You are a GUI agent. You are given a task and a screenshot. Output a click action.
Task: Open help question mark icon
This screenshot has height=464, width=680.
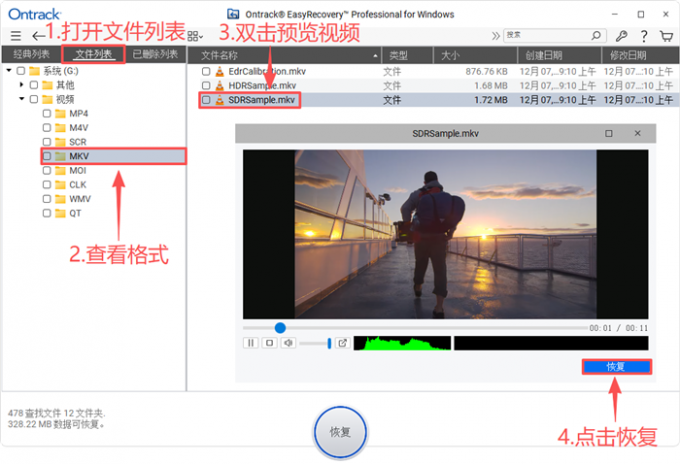click(x=644, y=36)
